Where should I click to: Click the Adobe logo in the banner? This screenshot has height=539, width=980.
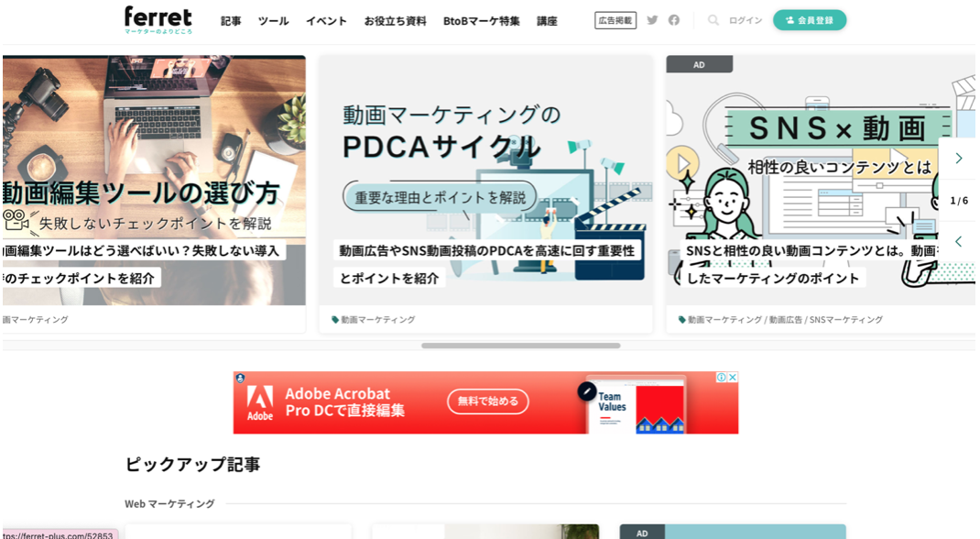pos(260,402)
